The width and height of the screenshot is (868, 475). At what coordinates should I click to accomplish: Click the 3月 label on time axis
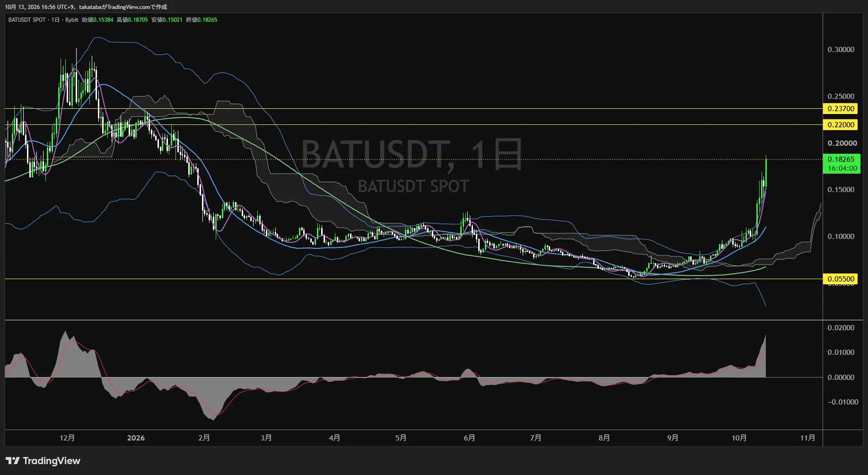[x=266, y=438]
